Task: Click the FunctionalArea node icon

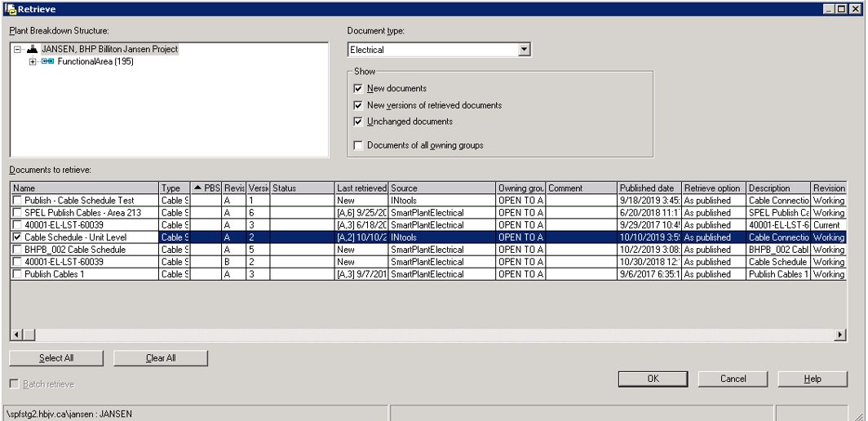Action: click(47, 61)
